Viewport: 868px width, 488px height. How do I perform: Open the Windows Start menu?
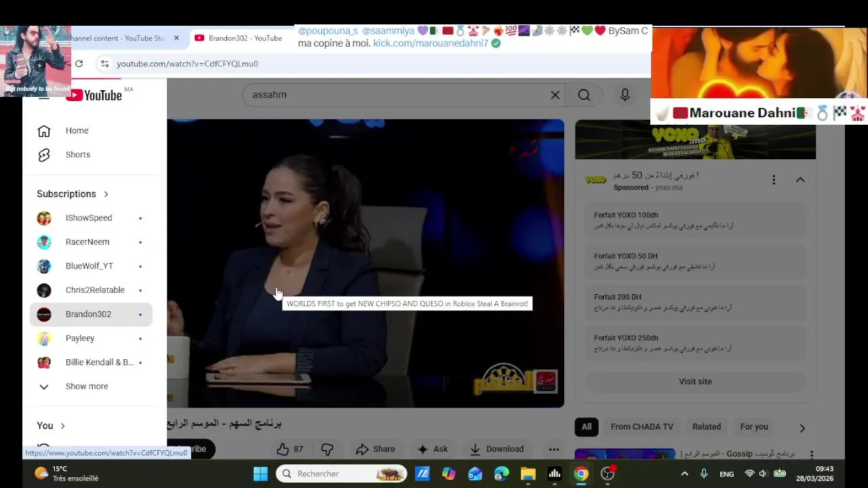click(x=260, y=474)
